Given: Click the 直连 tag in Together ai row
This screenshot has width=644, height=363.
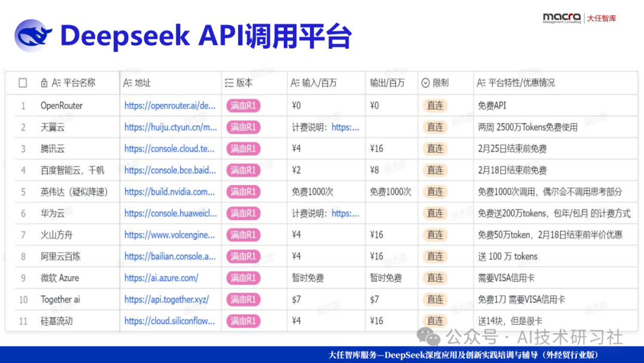Looking at the screenshot, I should tap(435, 299).
